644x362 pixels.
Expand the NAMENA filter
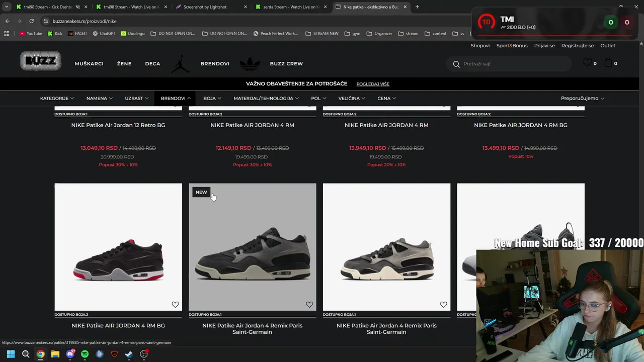click(99, 98)
